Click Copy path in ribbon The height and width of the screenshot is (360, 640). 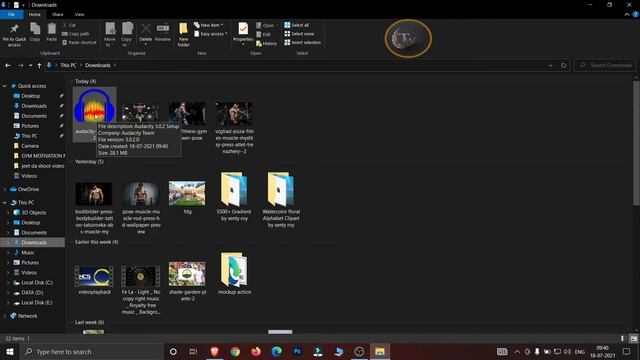pos(76,34)
